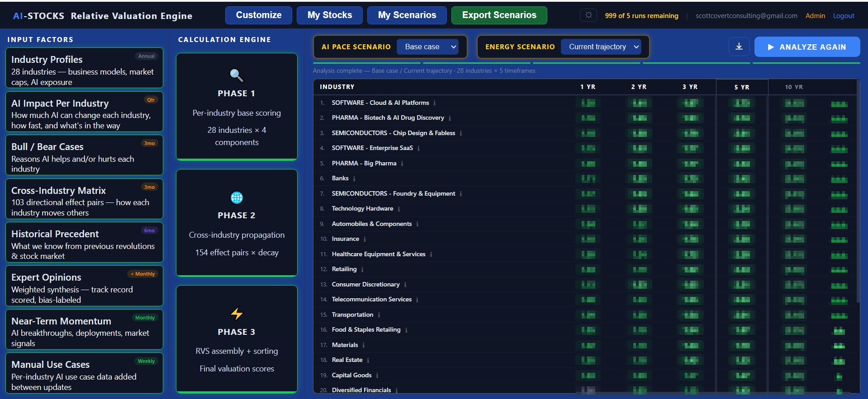Open info icon next to Banks industry

(354, 178)
